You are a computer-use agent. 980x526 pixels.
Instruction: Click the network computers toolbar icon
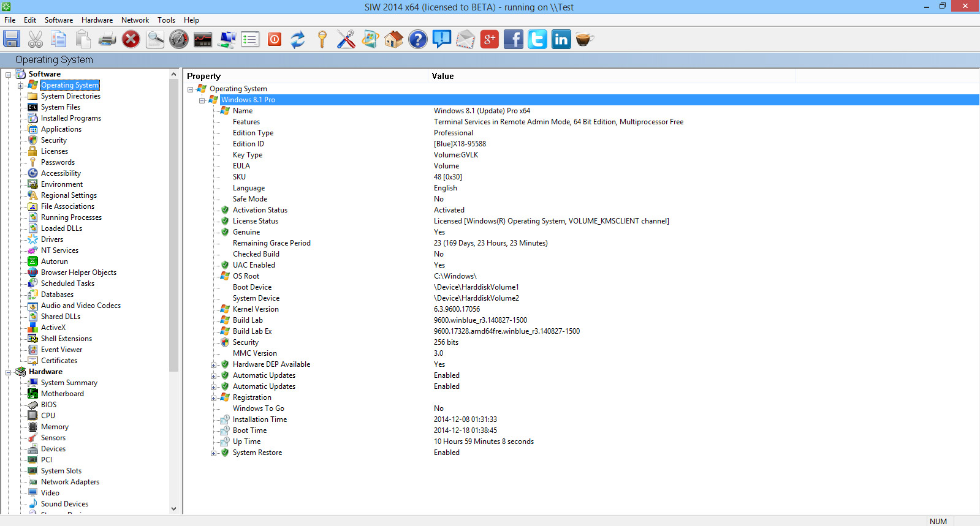coord(227,39)
